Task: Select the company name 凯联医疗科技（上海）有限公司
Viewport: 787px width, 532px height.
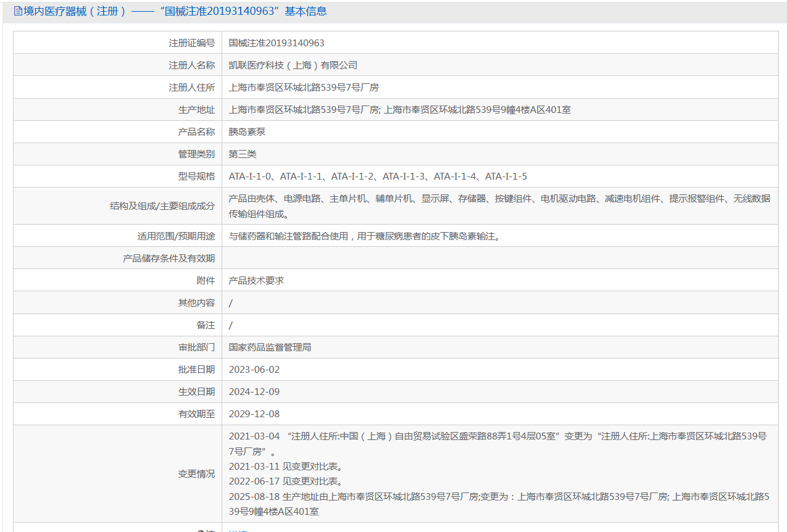Action: click(x=293, y=65)
